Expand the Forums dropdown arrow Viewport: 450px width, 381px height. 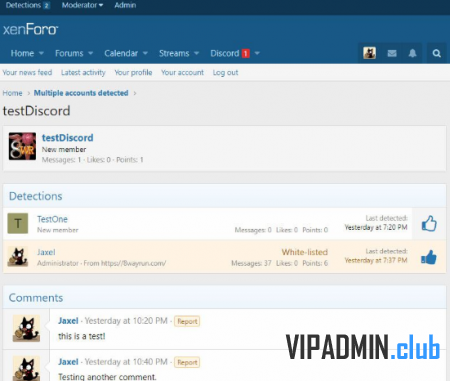[x=90, y=53]
